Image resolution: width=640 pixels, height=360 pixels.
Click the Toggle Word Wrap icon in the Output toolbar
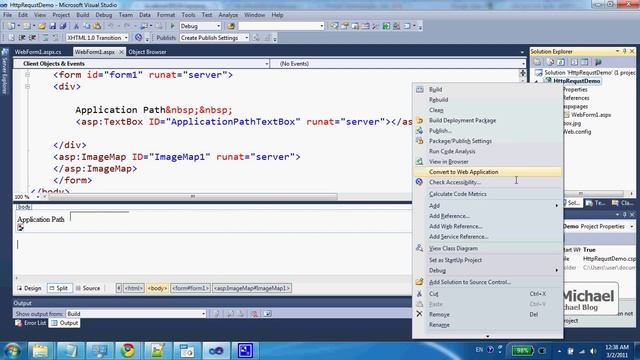267,313
